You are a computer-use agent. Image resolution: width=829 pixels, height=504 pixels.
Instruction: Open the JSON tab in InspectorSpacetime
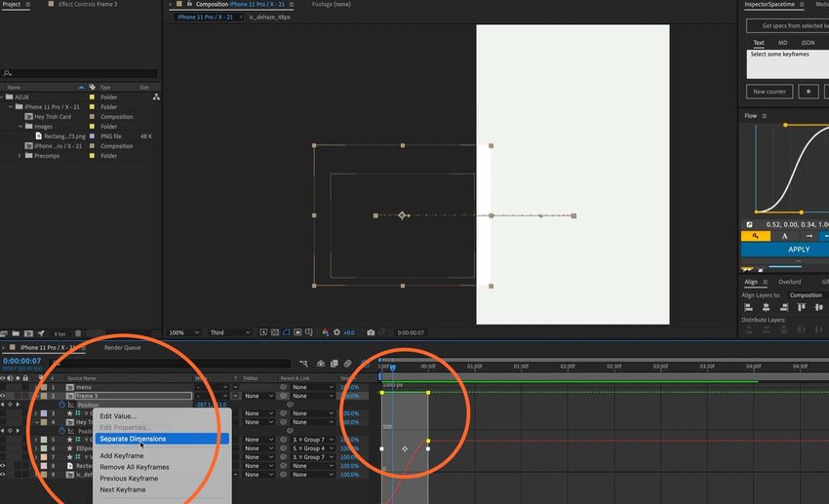point(808,43)
